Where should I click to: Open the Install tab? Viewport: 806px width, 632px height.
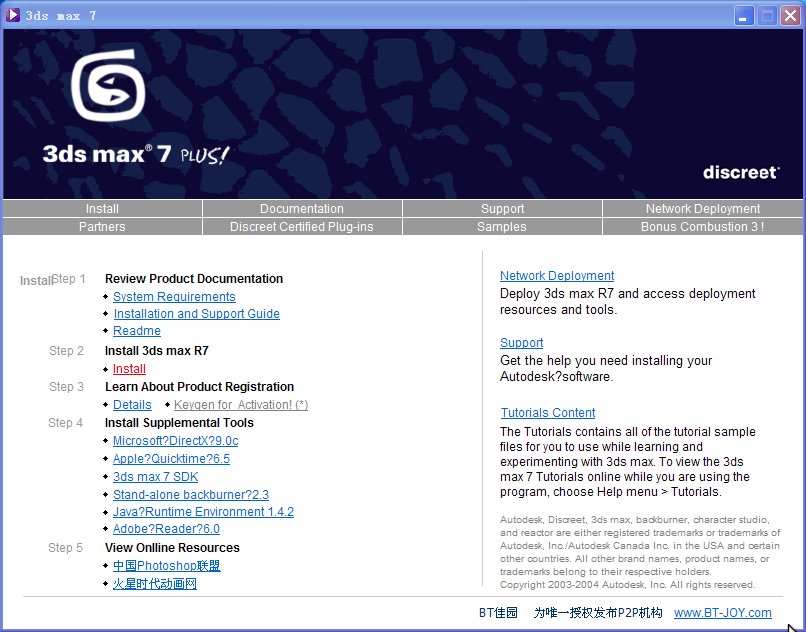click(102, 208)
